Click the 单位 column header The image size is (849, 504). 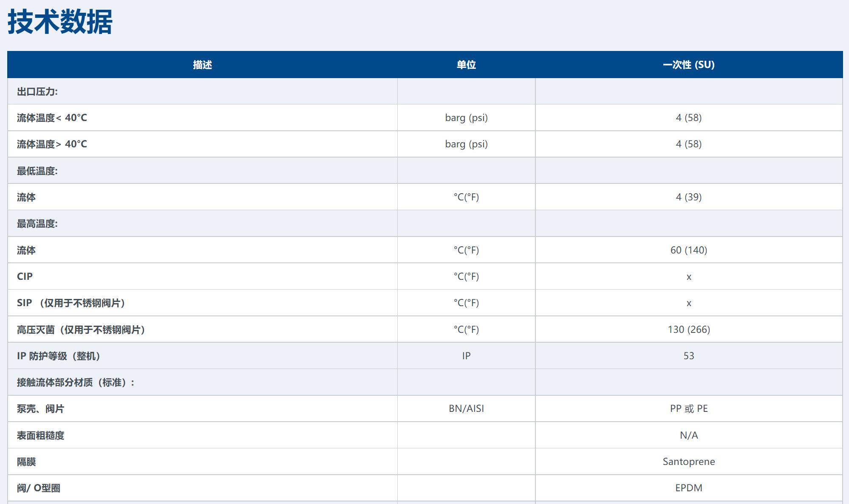466,65
